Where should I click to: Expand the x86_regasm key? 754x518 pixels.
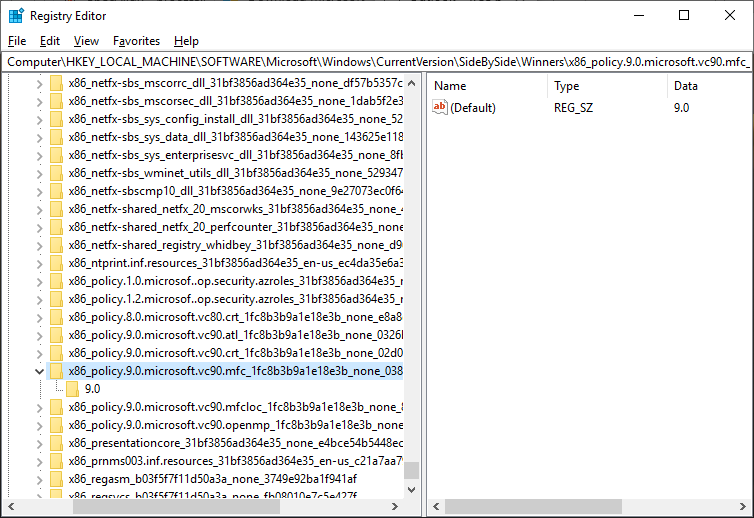[39, 480]
